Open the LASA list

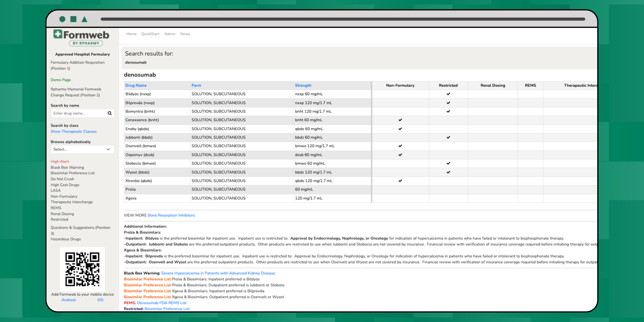pos(56,191)
